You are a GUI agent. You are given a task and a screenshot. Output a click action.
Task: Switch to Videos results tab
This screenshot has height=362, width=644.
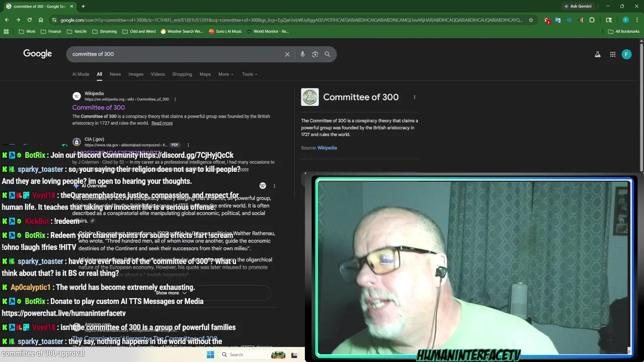158,74
